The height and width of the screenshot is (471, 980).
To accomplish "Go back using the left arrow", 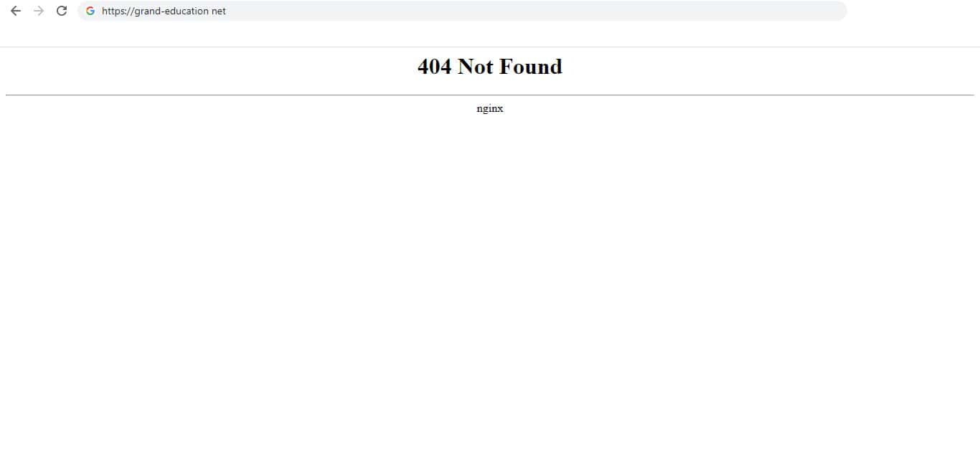I will 16,11.
